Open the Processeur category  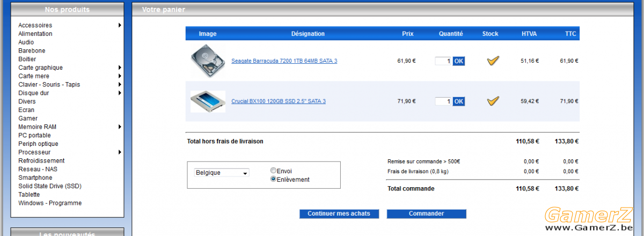tap(34, 152)
